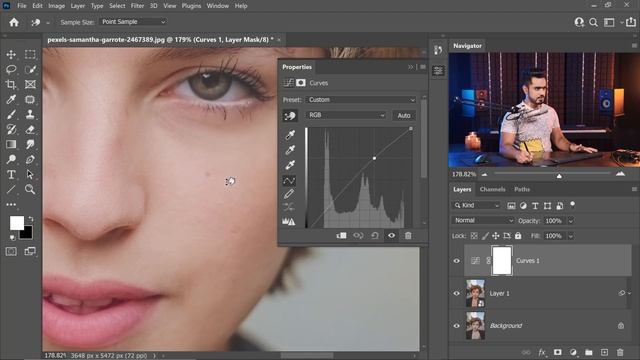Select the Rectangular Marquee tool

click(x=30, y=54)
